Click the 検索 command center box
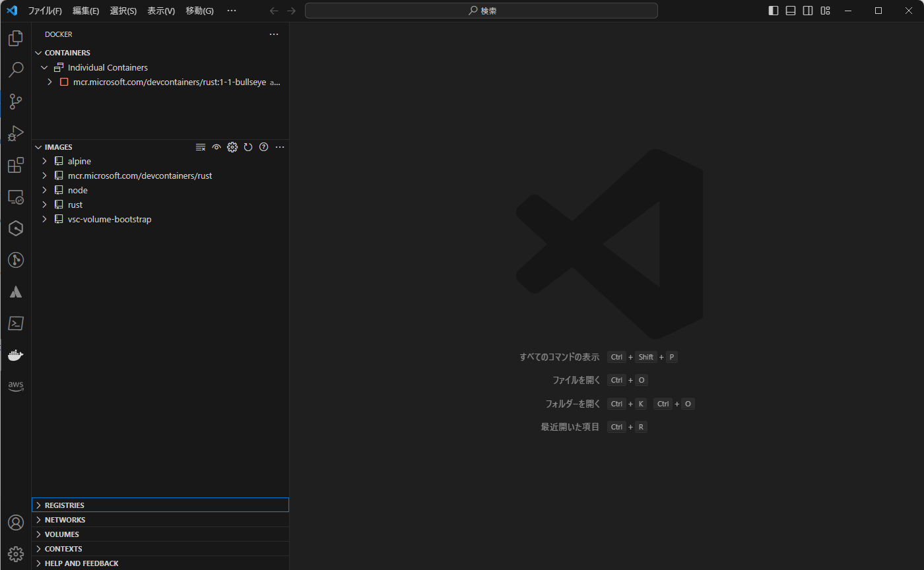The image size is (924, 570). [481, 11]
